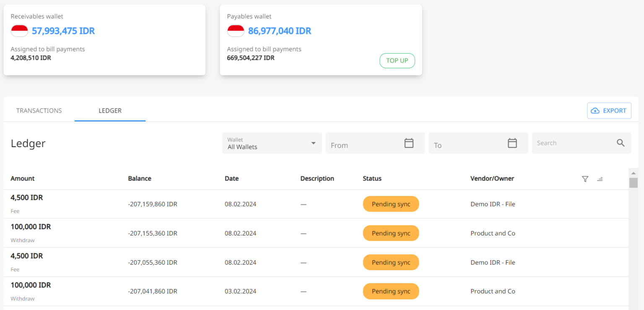Open the All Wallets dropdown
Viewport: 644px width, 310px height.
tap(268, 143)
